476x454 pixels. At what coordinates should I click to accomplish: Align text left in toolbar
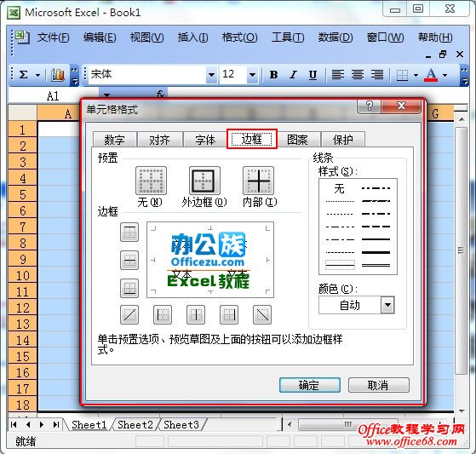tap(337, 74)
